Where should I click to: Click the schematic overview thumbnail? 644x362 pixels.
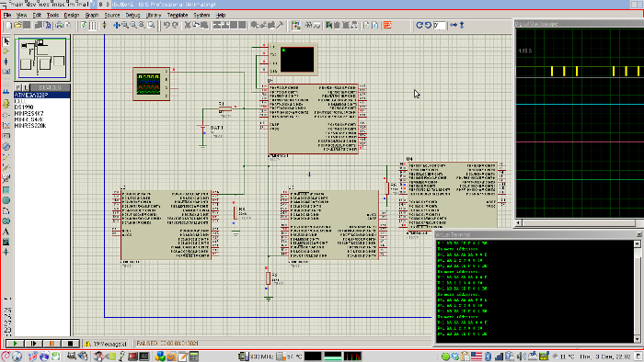[x=42, y=58]
